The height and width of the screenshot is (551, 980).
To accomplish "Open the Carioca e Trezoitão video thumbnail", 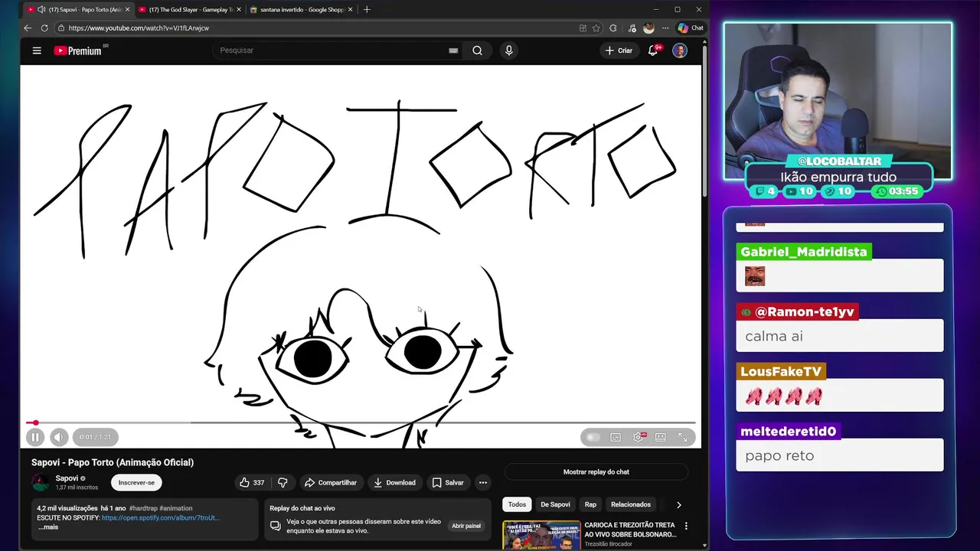I will [541, 536].
